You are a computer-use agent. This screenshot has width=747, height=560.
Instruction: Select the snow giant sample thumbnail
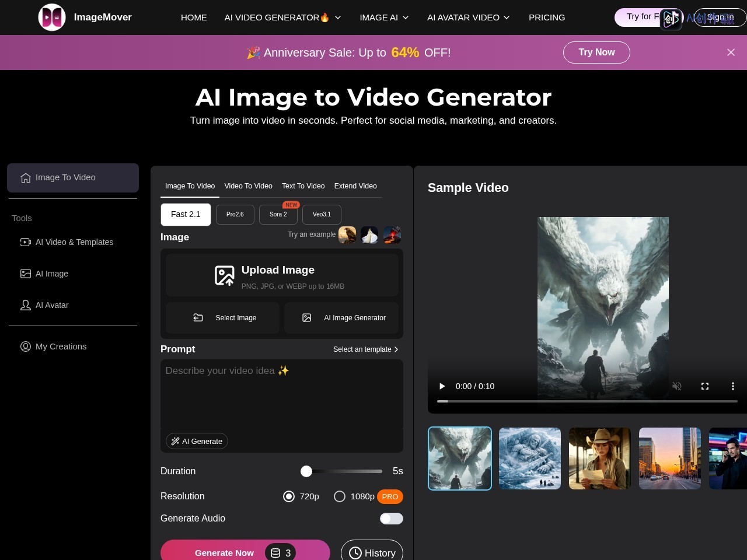pyautogui.click(x=530, y=459)
